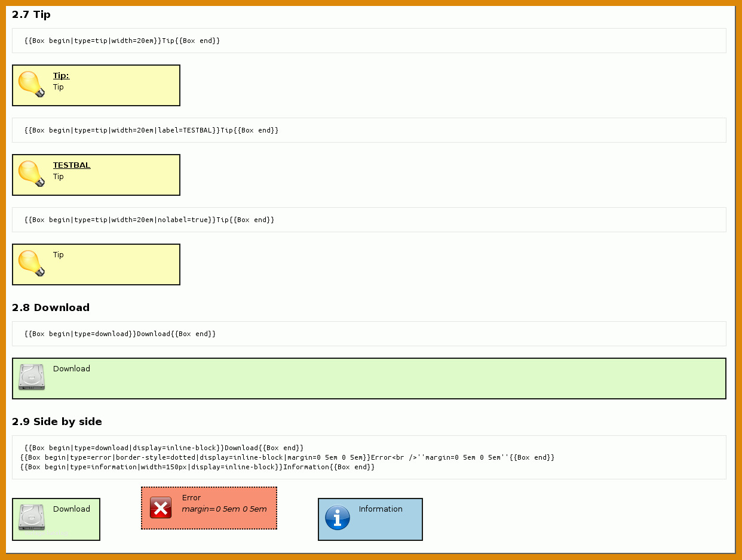Click the blue information icon

(x=338, y=518)
